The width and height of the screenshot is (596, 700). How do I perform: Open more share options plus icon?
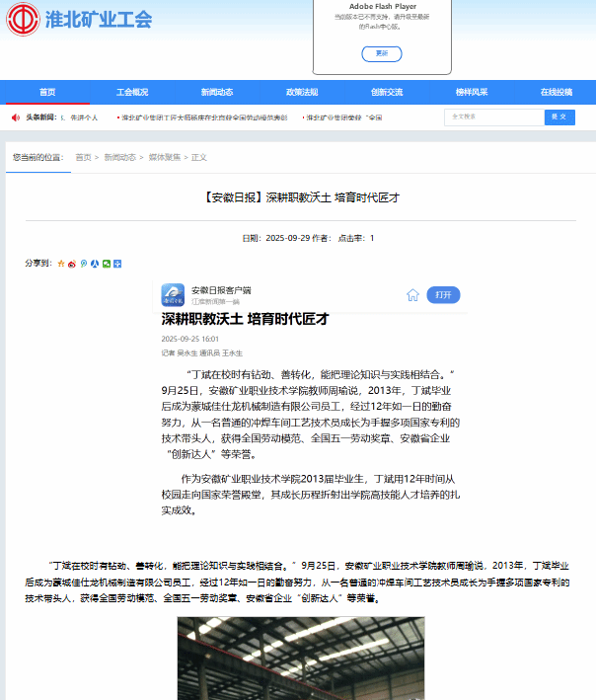(117, 264)
